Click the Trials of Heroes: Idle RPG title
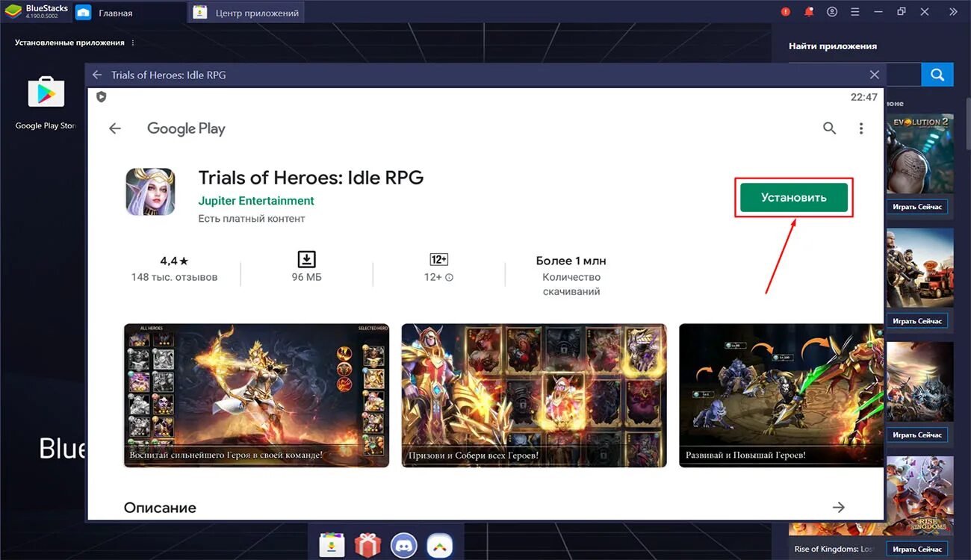Image resolution: width=971 pixels, height=560 pixels. pyautogui.click(x=311, y=178)
